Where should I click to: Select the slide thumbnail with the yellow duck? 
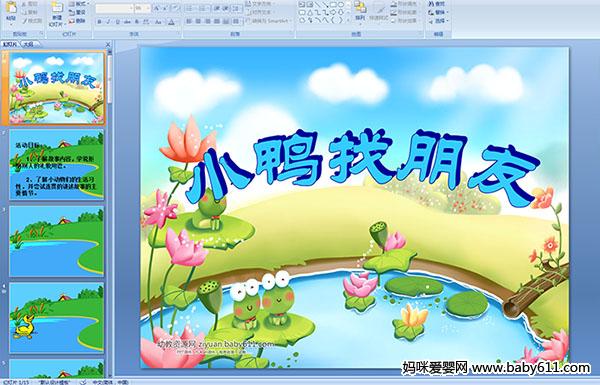coord(56,317)
